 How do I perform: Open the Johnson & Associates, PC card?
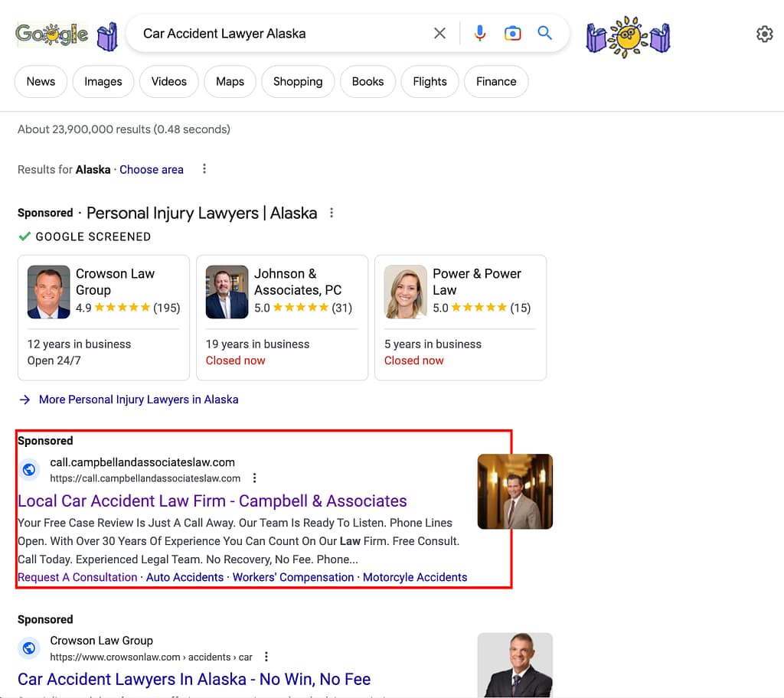(282, 318)
